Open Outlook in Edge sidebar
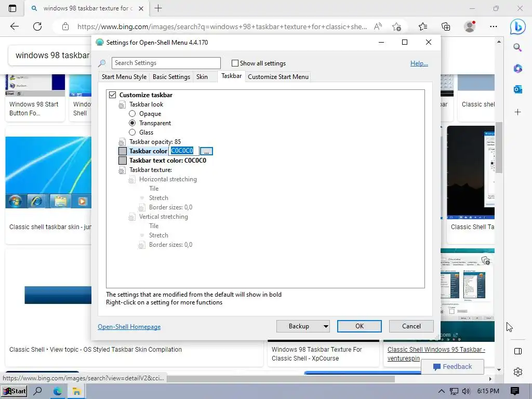The width and height of the screenshot is (532, 399). tap(518, 89)
